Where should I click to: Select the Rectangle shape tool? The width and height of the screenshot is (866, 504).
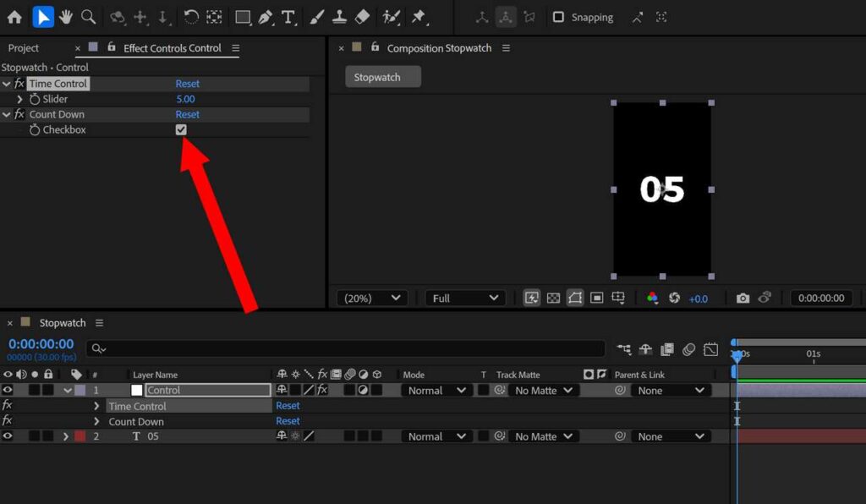(243, 17)
